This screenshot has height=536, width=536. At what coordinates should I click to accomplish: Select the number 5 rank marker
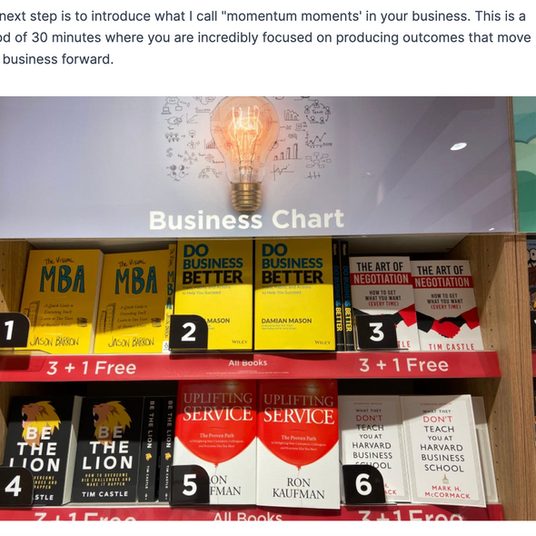pyautogui.click(x=189, y=484)
